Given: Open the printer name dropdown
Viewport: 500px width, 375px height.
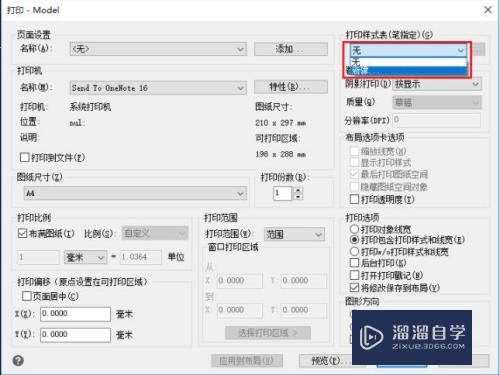Looking at the screenshot, I should coord(158,88).
